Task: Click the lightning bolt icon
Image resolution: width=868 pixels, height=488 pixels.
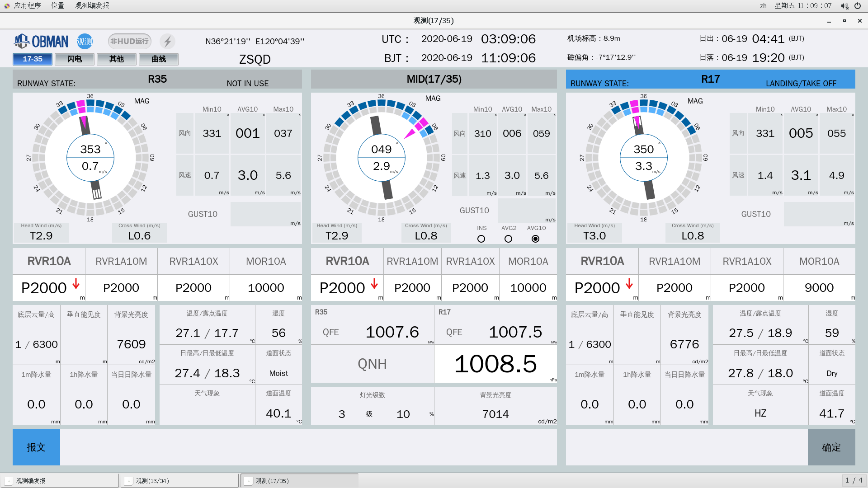Action: click(x=168, y=42)
